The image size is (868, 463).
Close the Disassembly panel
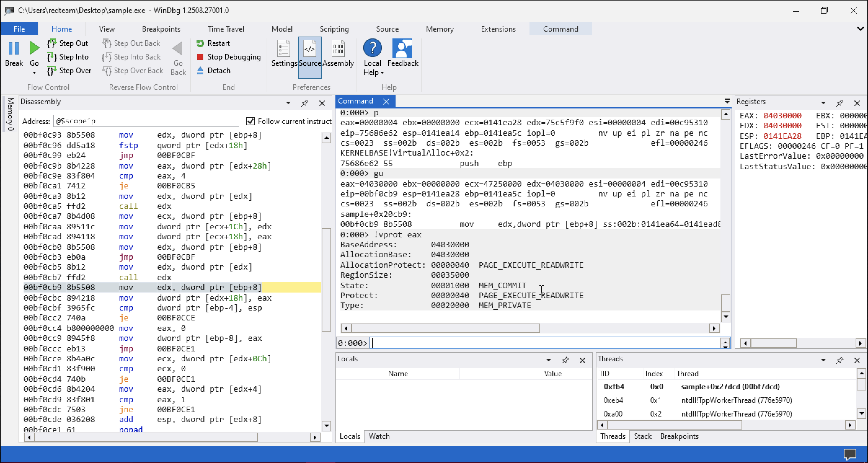[322, 103]
